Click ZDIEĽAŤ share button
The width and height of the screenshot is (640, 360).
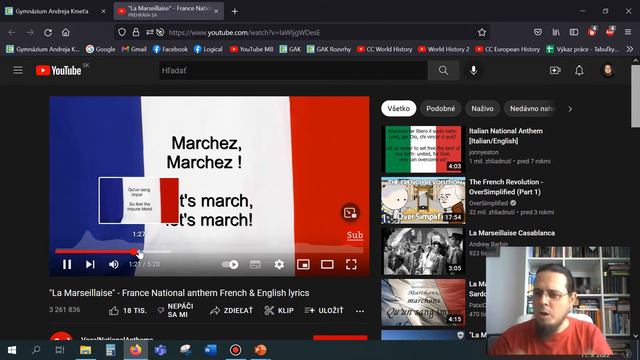pos(231,311)
